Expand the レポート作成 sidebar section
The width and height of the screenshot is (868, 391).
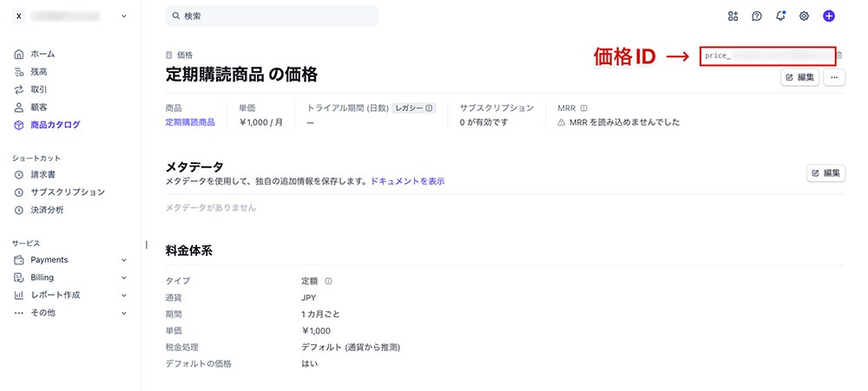pos(123,295)
